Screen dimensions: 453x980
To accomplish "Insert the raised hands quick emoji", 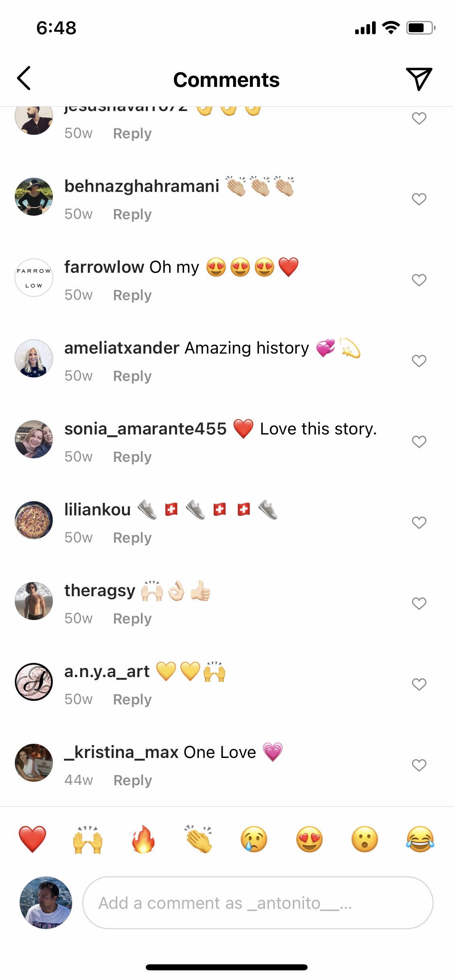I will click(x=88, y=839).
